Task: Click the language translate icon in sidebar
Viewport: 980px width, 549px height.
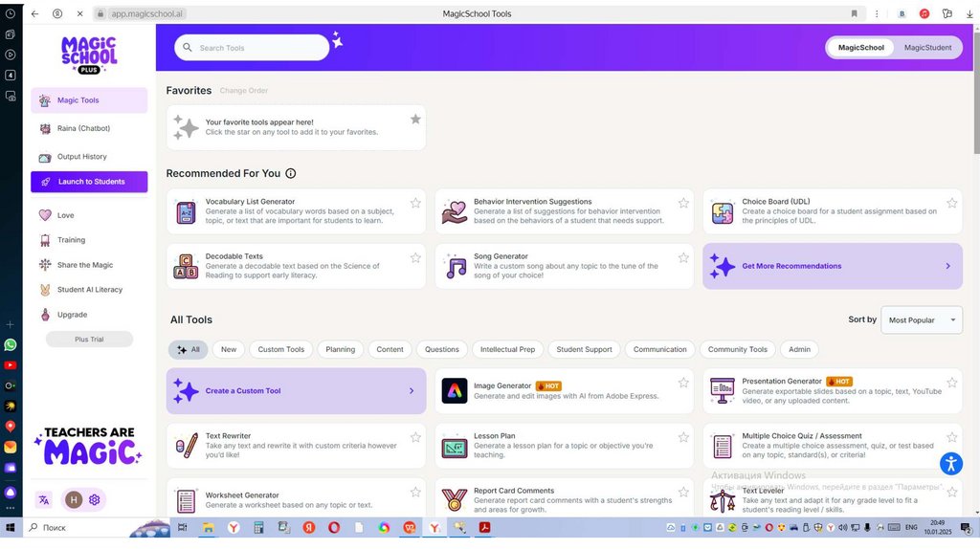Action: [x=44, y=499]
